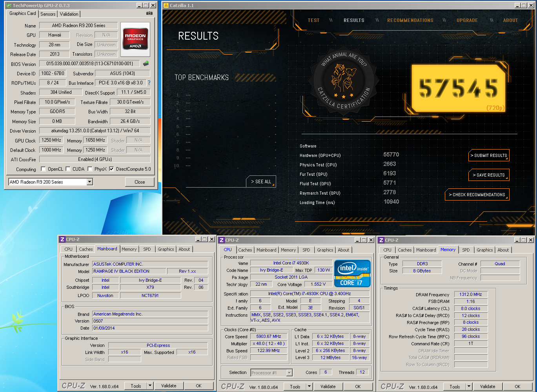Click the BIOS save chip icon in GPU-Z

point(146,63)
